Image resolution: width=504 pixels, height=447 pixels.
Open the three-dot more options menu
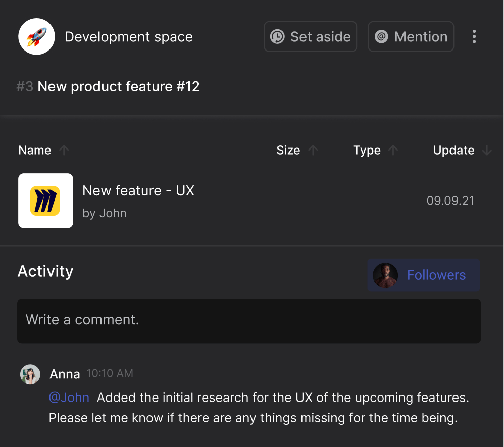(x=474, y=37)
